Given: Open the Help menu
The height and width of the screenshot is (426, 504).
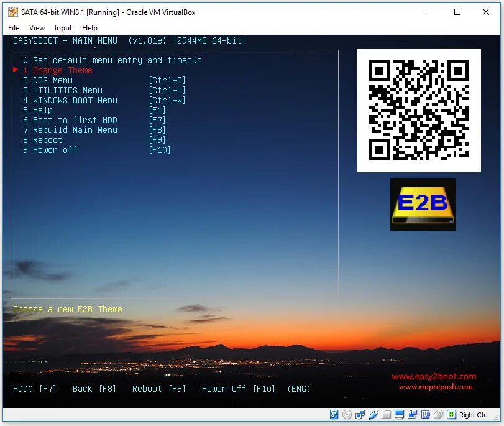Looking at the screenshot, I should 89,28.
